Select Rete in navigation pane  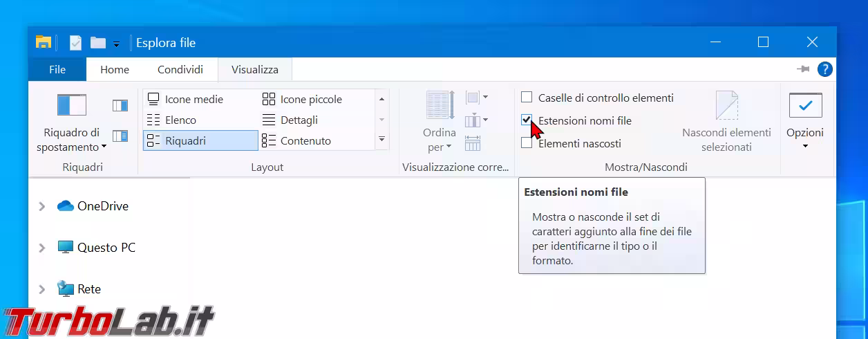[x=79, y=289]
